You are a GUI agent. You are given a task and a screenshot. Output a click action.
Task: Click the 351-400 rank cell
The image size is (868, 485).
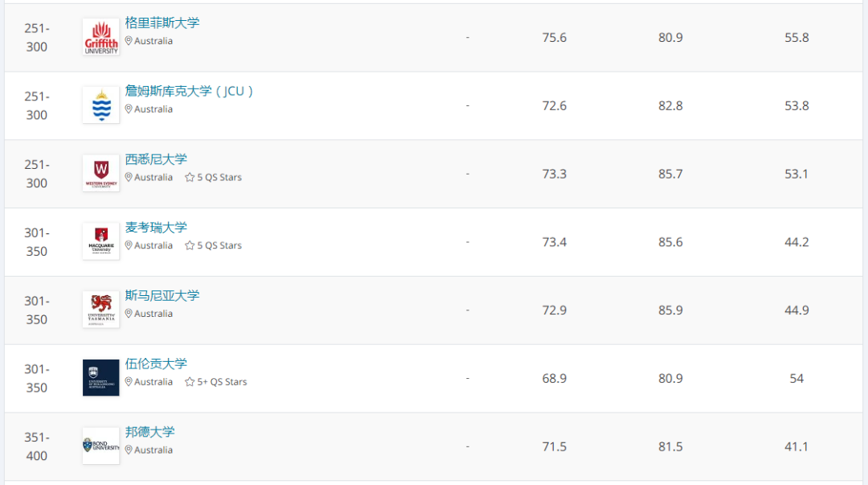click(x=36, y=446)
